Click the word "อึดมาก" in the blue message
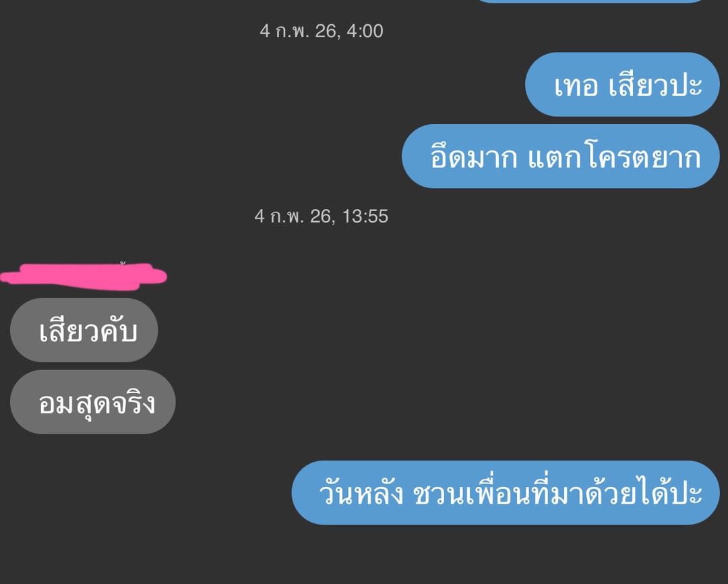Screen dimensions: 728x584 click(474, 157)
